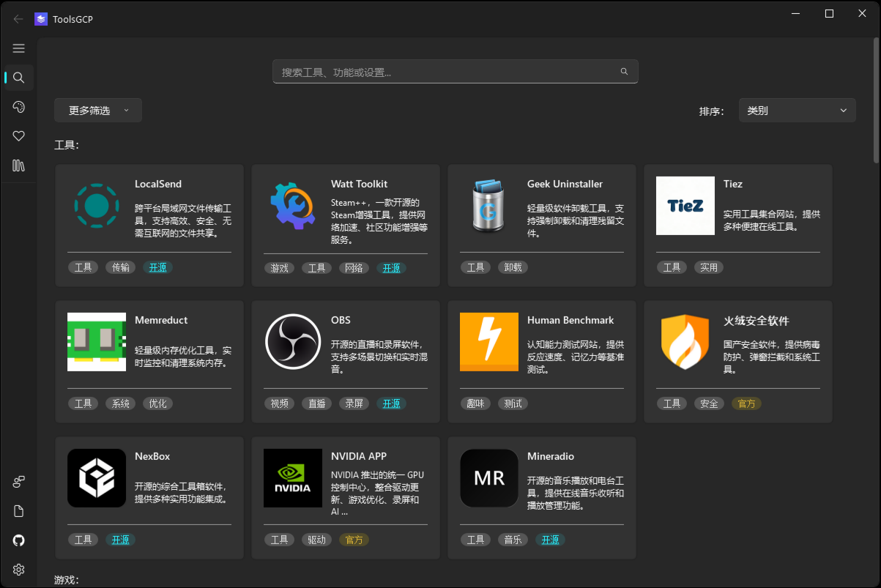
Task: Click the TieZ logo thumbnail
Action: click(685, 206)
